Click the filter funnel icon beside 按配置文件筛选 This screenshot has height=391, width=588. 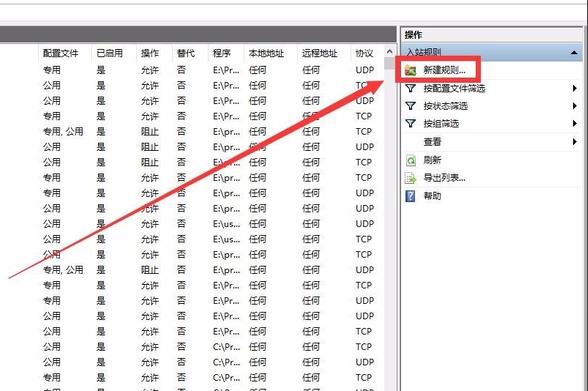[411, 88]
